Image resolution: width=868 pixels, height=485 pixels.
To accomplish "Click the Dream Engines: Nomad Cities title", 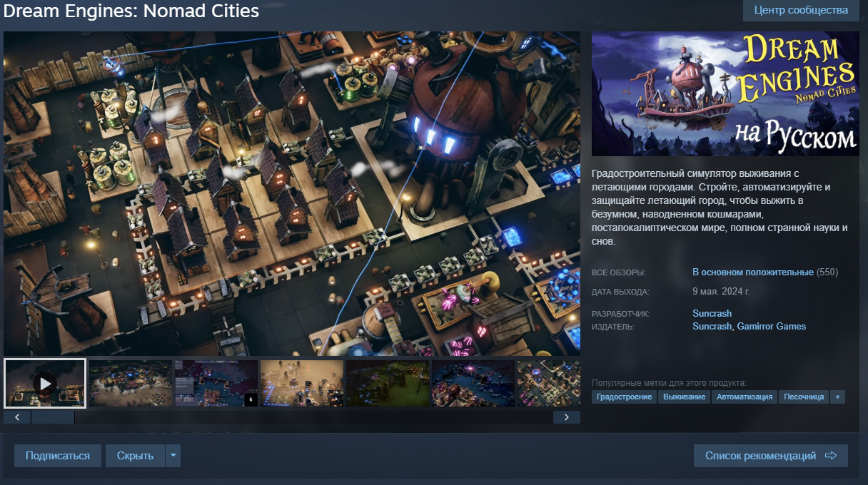I will 131,11.
